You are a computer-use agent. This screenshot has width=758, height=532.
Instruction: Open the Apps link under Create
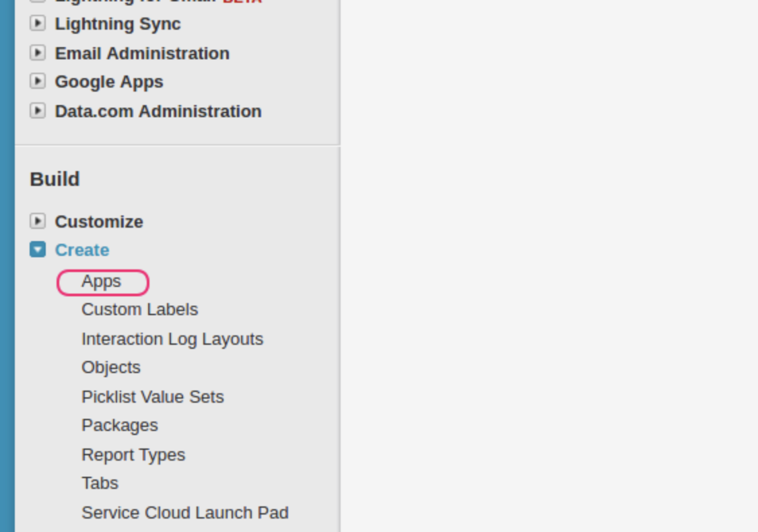[x=102, y=281]
